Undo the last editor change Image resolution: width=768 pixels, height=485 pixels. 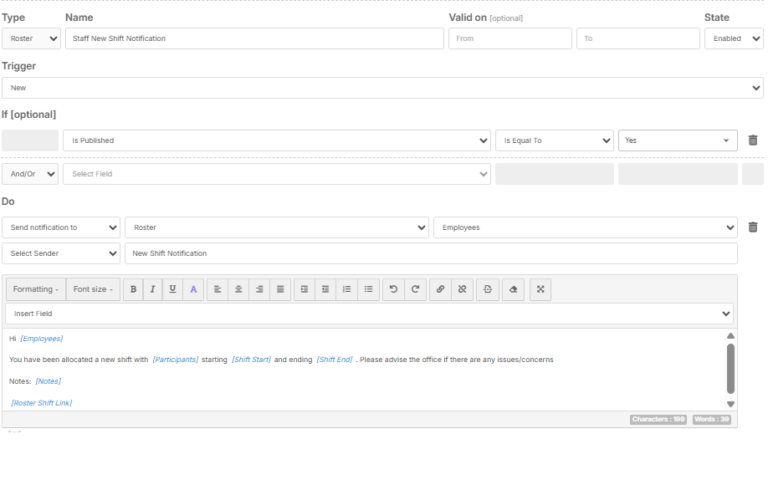(x=393, y=289)
